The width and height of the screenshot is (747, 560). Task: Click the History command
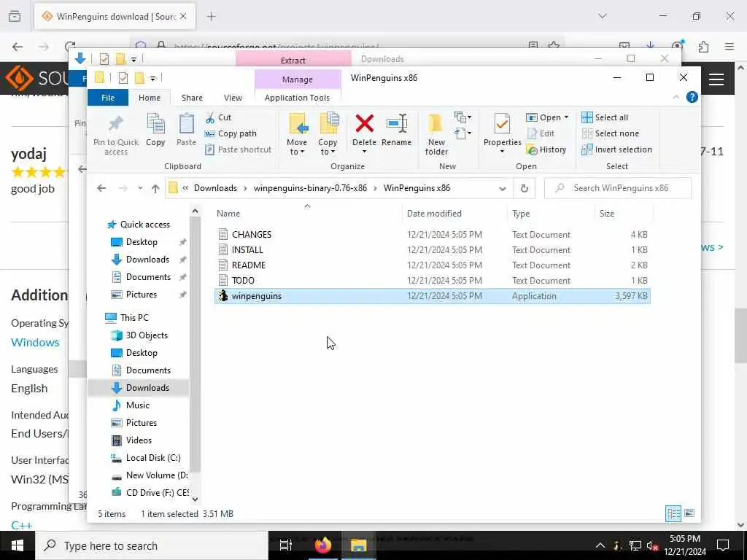point(546,149)
